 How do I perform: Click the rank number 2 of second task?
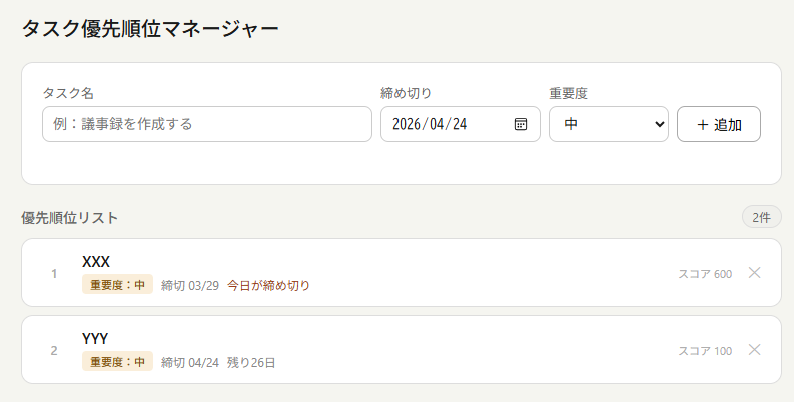[54, 350]
